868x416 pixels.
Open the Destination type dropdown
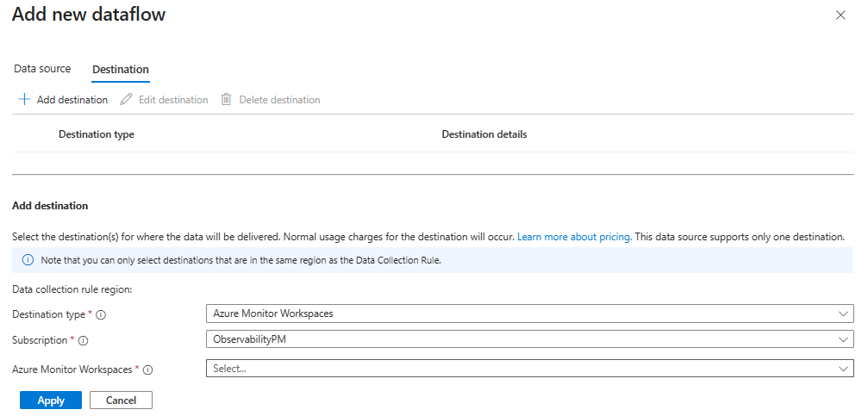pos(529,314)
